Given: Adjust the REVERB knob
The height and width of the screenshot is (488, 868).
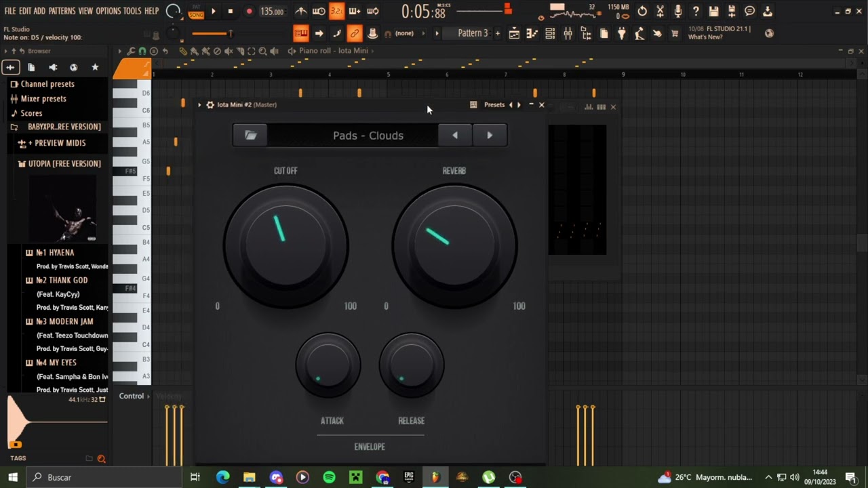Looking at the screenshot, I should tap(454, 245).
